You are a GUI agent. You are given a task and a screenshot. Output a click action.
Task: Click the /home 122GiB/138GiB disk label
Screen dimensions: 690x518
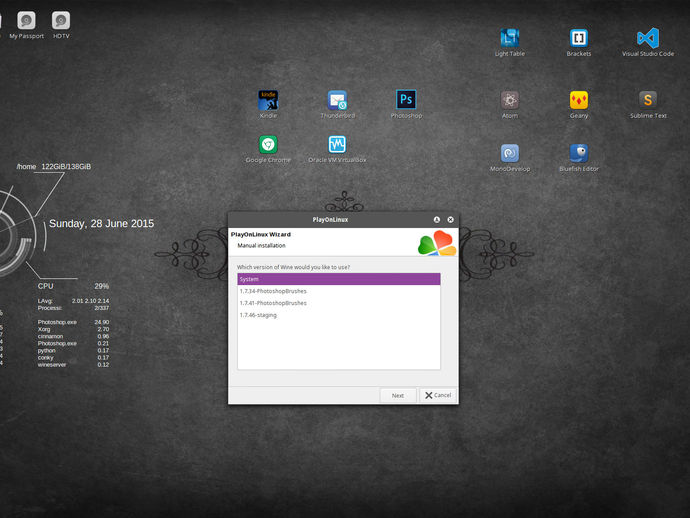(x=54, y=167)
